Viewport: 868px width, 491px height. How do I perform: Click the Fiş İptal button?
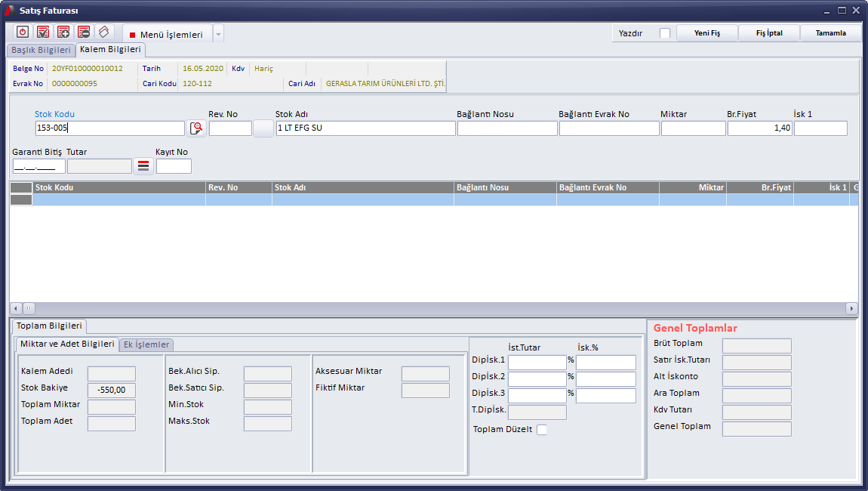(769, 33)
